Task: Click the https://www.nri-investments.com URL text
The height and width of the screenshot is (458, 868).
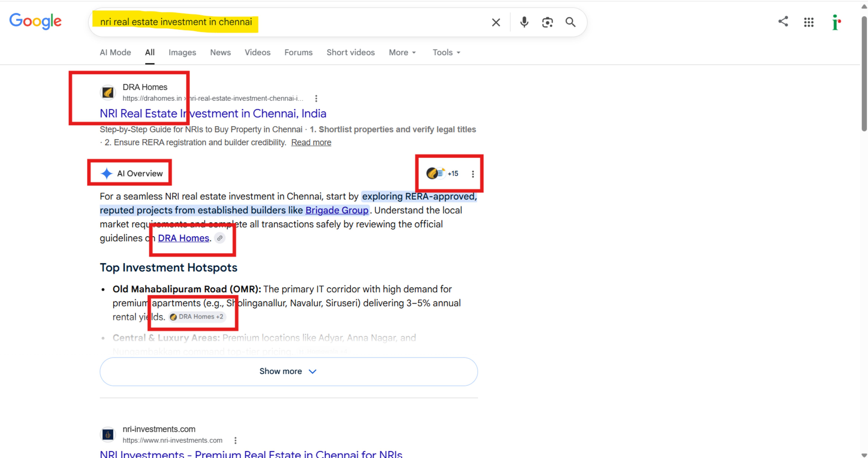Action: click(x=172, y=440)
